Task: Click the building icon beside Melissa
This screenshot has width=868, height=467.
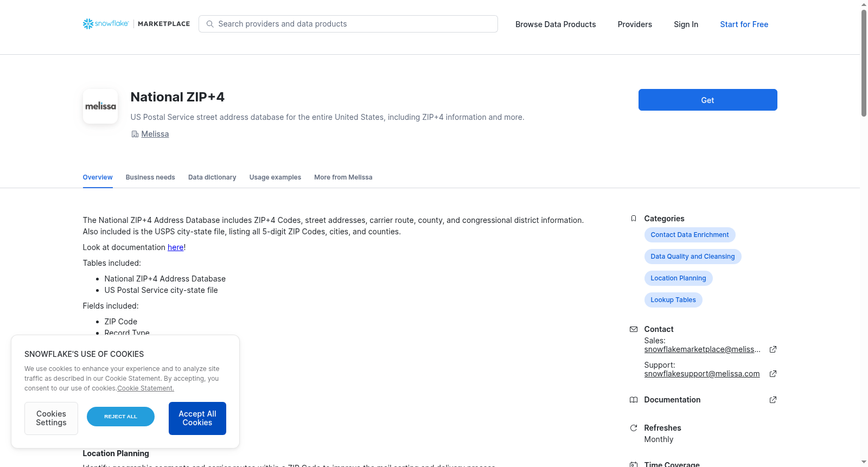Action: coord(135,134)
